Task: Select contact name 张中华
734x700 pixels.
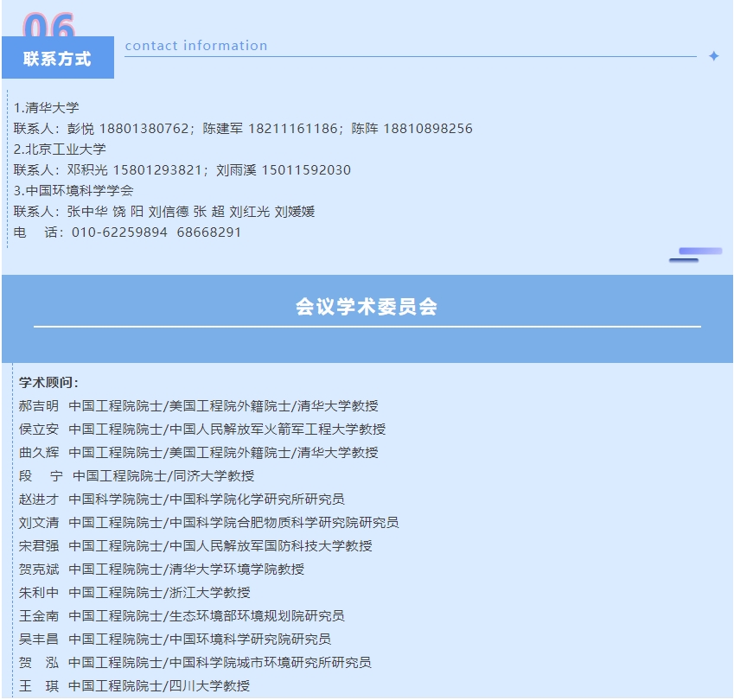Action: (87, 212)
